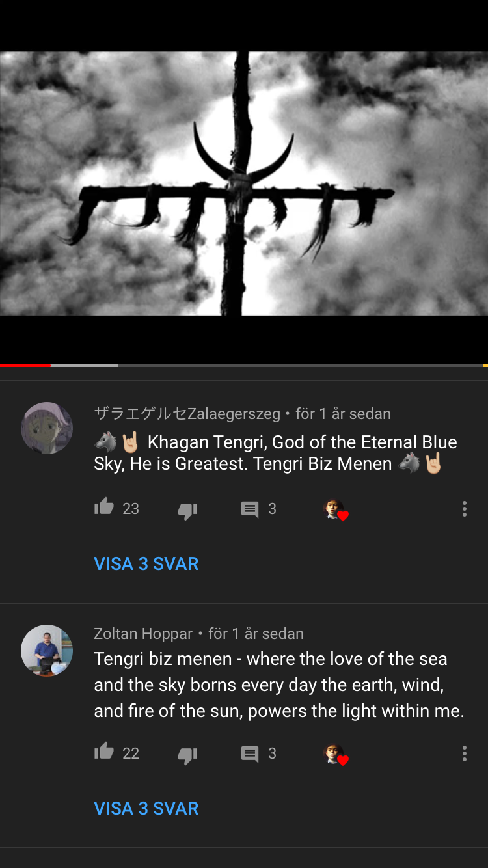Like Zoltan Hoppar's comment
The image size is (488, 868).
[x=104, y=752]
